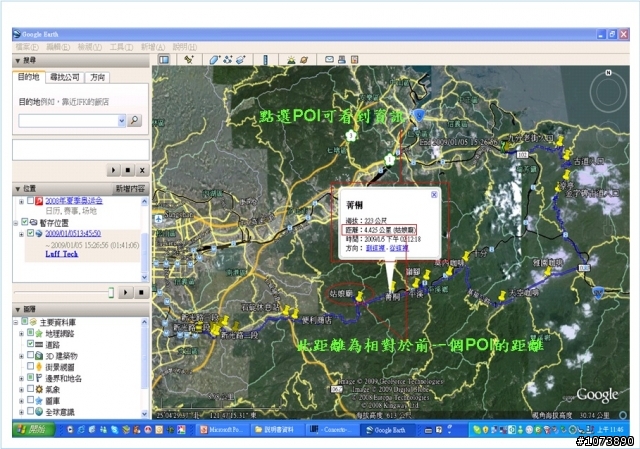Click the 到這裡 direction link in balloon
The image size is (640, 449).
pos(375,248)
